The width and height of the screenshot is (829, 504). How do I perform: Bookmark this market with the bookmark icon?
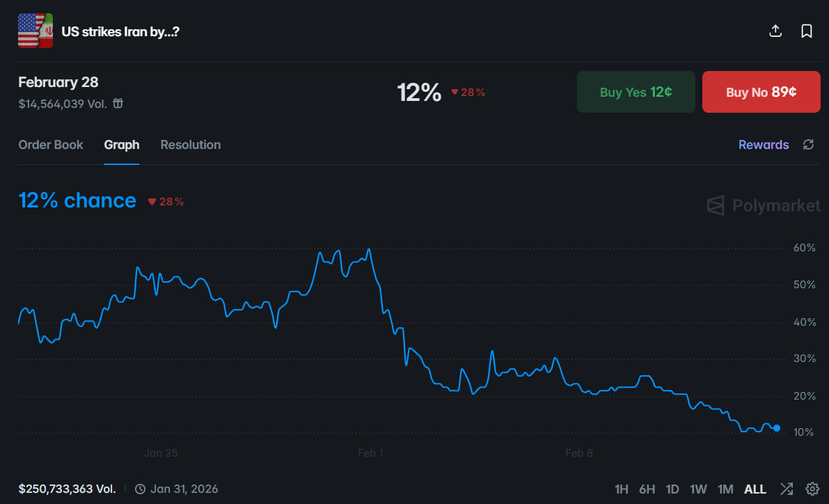coord(807,31)
